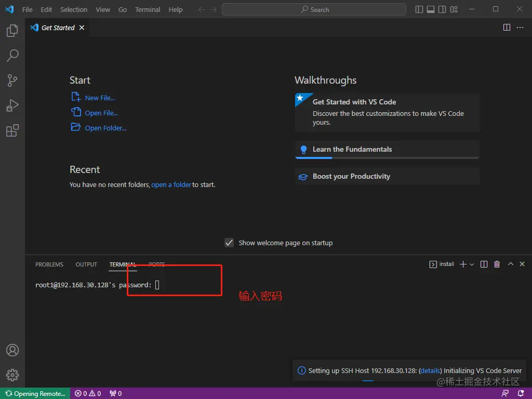Select the Get Started editor tab
The height and width of the screenshot is (399, 532).
coord(57,28)
